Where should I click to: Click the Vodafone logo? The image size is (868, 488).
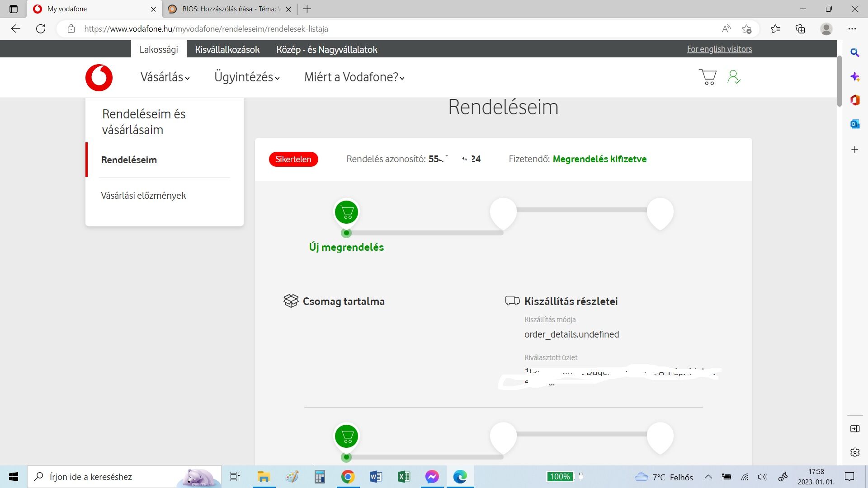point(99,77)
